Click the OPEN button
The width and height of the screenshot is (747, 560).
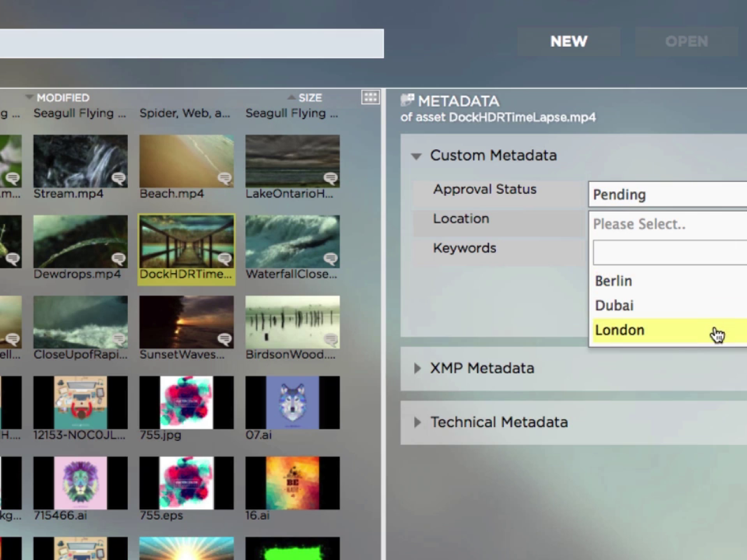[686, 41]
